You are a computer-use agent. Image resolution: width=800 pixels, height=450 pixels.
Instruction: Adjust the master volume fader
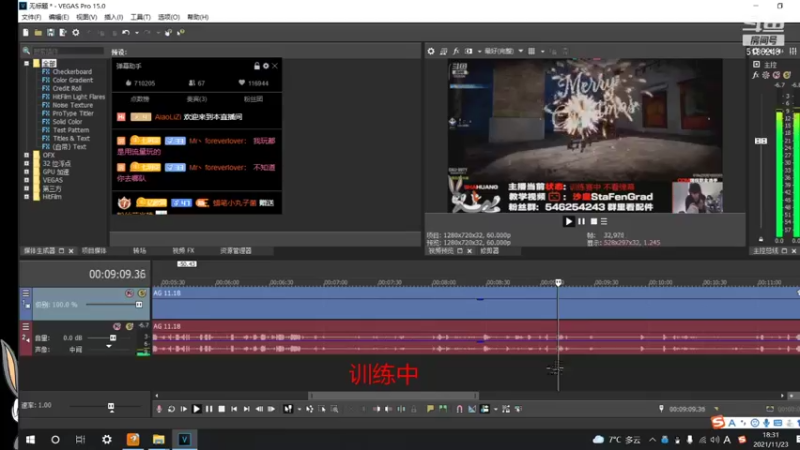pos(761,141)
